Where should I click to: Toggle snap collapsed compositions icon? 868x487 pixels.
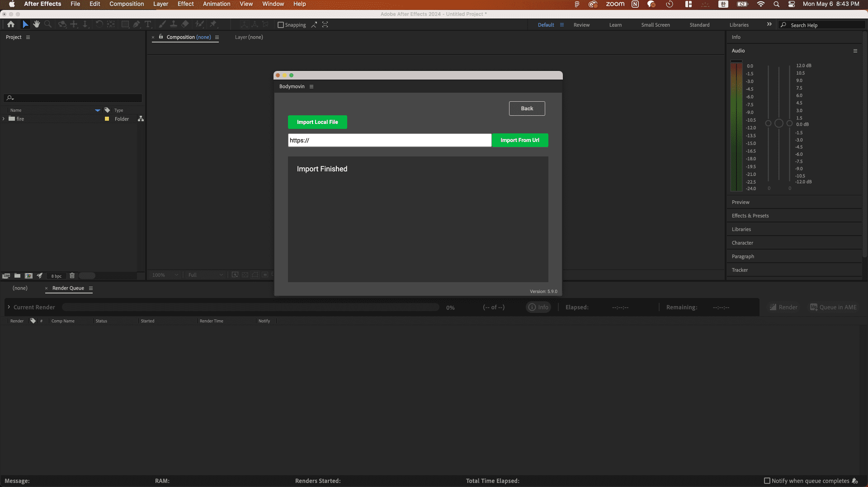click(x=325, y=24)
